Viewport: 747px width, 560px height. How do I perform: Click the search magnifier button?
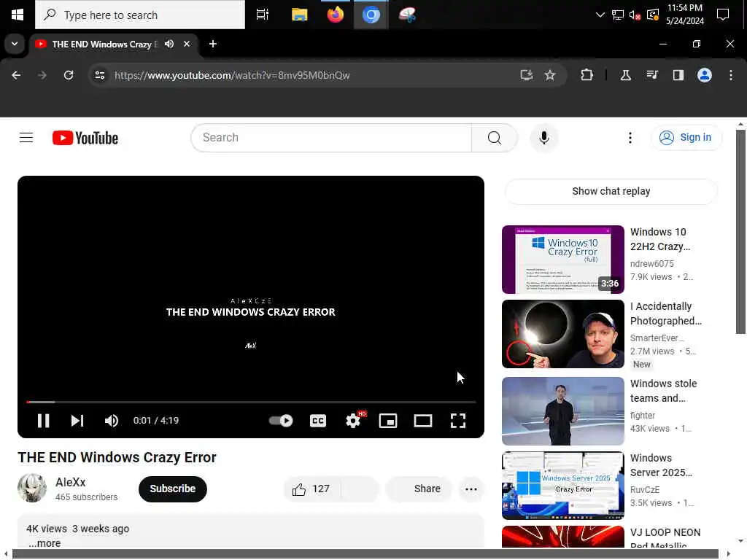(x=495, y=138)
